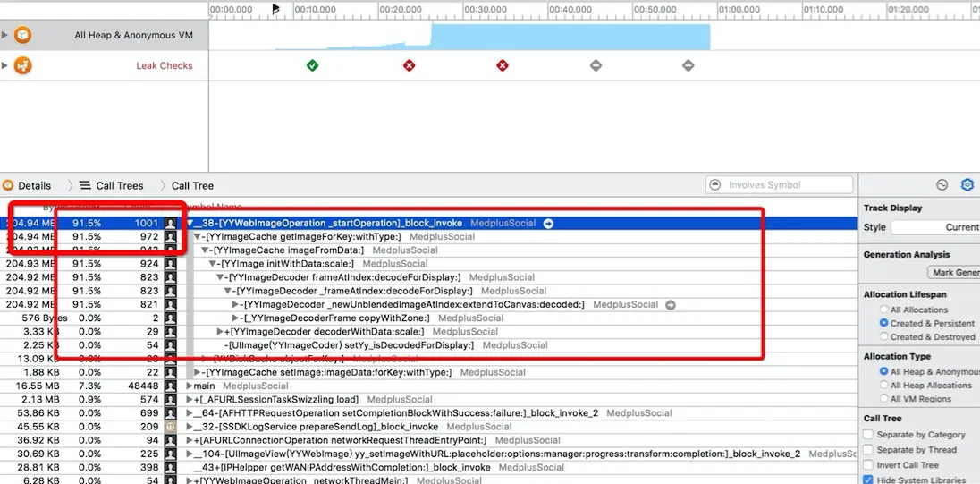The image size is (980, 484).
Task: Click the 00:30.000 mark on timeline ruler
Action: point(486,9)
